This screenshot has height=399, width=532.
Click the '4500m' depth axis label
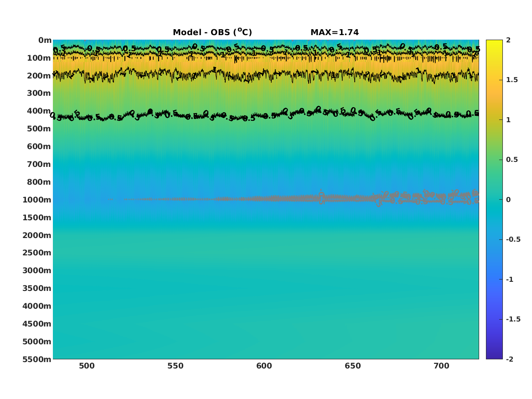[36, 324]
